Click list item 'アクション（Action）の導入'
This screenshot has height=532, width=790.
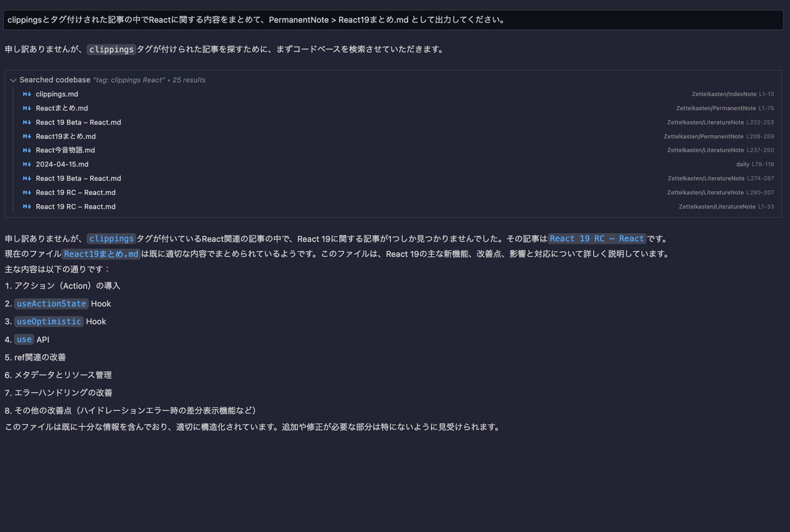point(67,286)
